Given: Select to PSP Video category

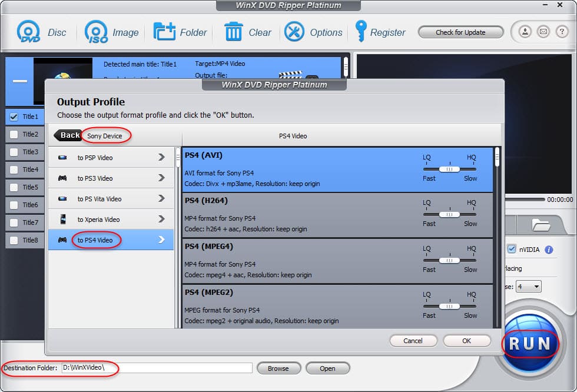Looking at the screenshot, I should click(111, 157).
